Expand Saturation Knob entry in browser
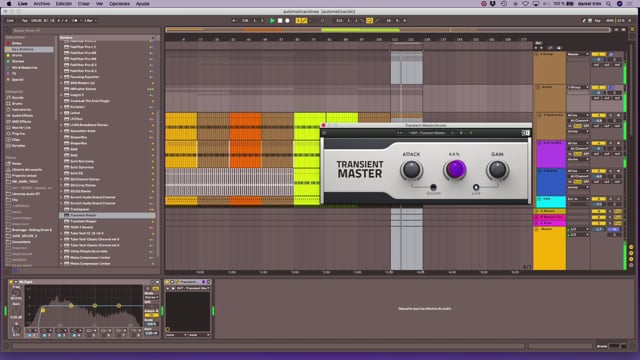The width and height of the screenshot is (640, 360). click(62, 131)
